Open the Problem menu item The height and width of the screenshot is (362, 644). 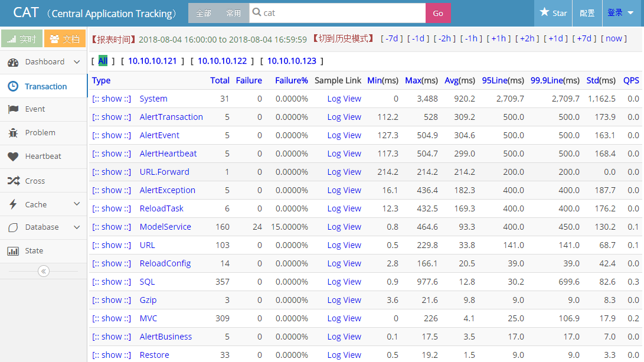click(44, 133)
